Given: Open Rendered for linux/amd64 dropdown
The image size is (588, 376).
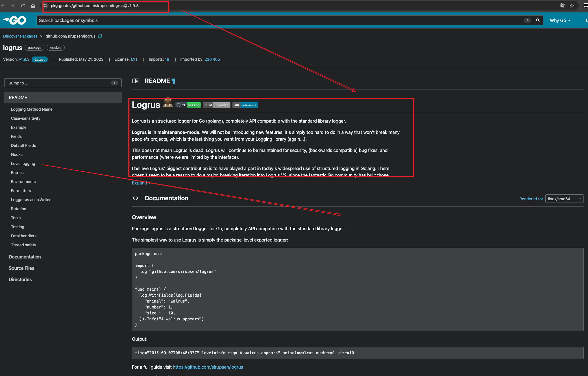Looking at the screenshot, I should (564, 199).
